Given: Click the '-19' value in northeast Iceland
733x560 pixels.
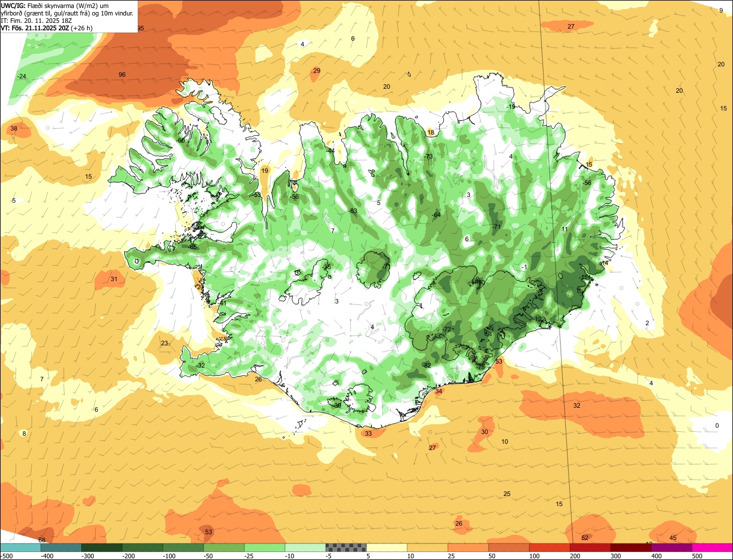Looking at the screenshot, I should [511, 107].
